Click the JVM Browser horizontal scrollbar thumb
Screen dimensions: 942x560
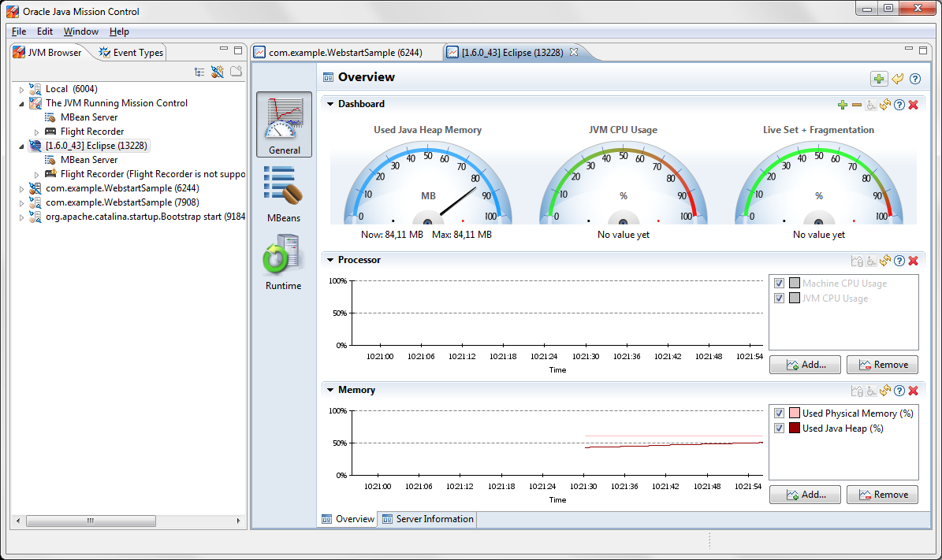91,521
